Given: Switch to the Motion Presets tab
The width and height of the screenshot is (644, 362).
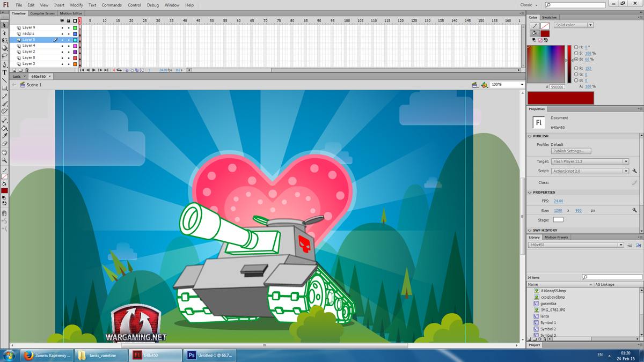Looking at the screenshot, I should [x=556, y=237].
